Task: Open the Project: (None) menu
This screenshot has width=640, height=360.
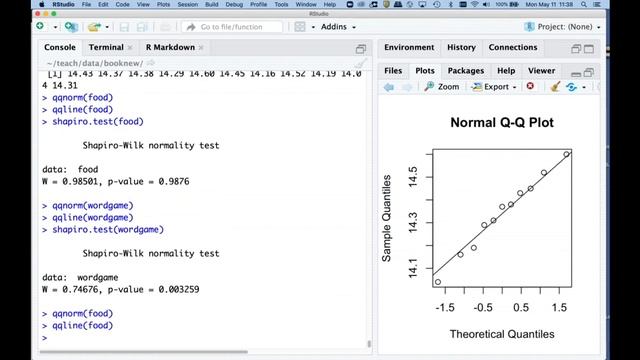Action: [x=562, y=27]
